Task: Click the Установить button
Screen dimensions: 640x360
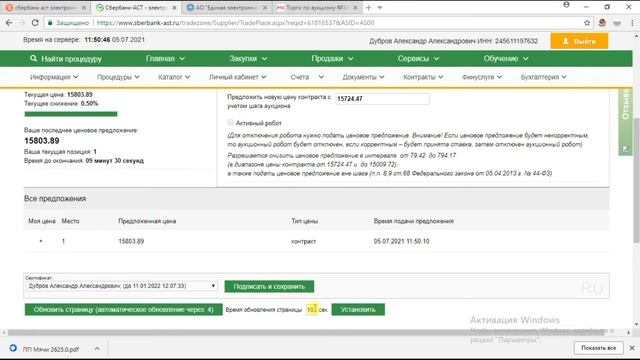Action: click(x=358, y=309)
